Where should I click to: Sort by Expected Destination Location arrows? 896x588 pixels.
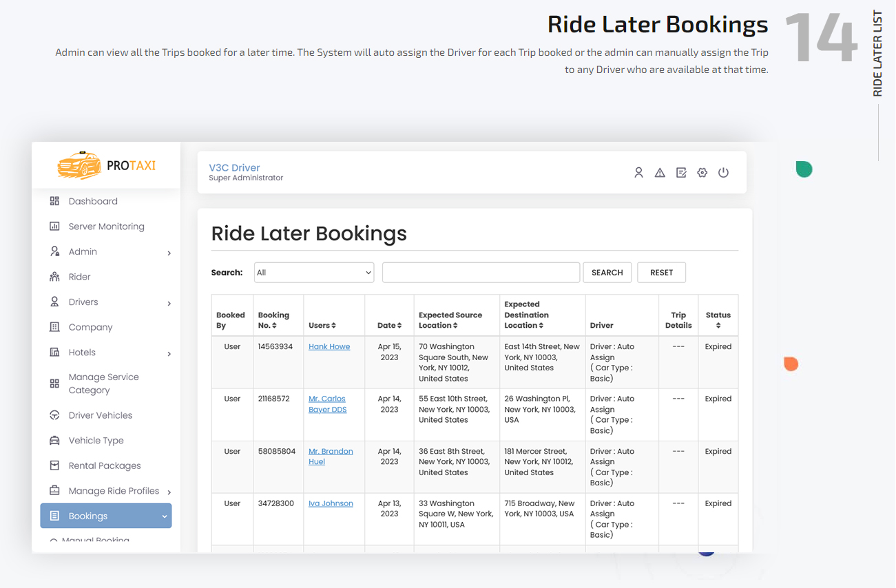click(541, 326)
